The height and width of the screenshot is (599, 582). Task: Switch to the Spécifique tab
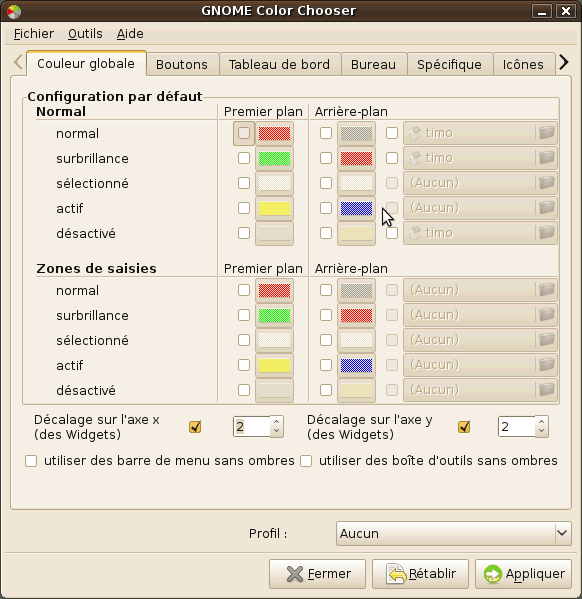(x=449, y=65)
